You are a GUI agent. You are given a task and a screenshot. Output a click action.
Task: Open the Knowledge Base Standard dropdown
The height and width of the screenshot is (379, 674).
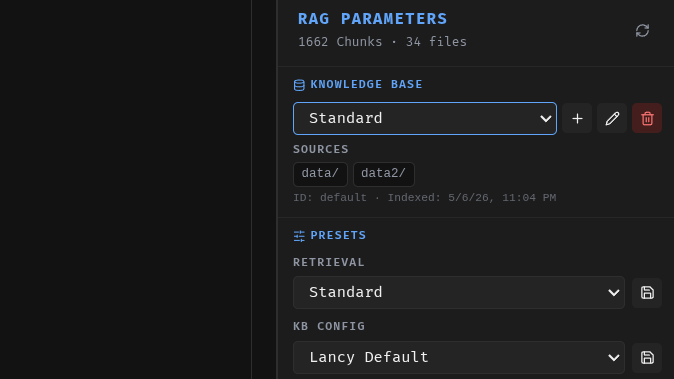pos(425,119)
